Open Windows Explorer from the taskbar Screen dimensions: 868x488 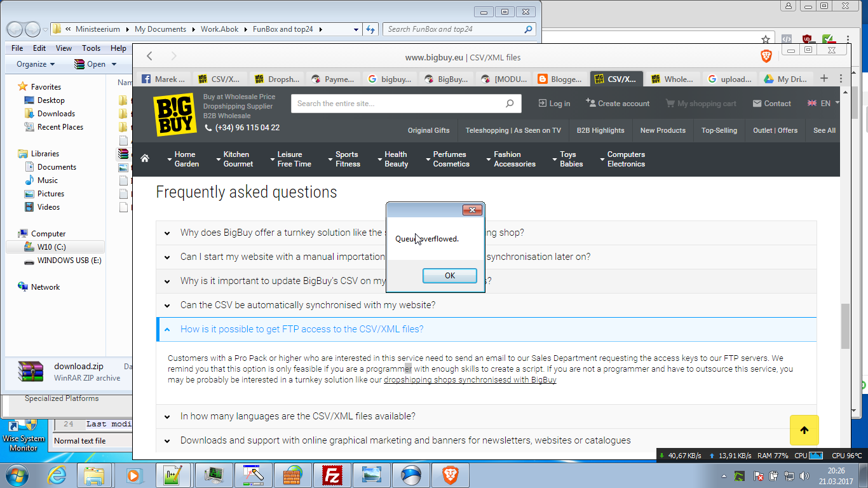(94, 475)
